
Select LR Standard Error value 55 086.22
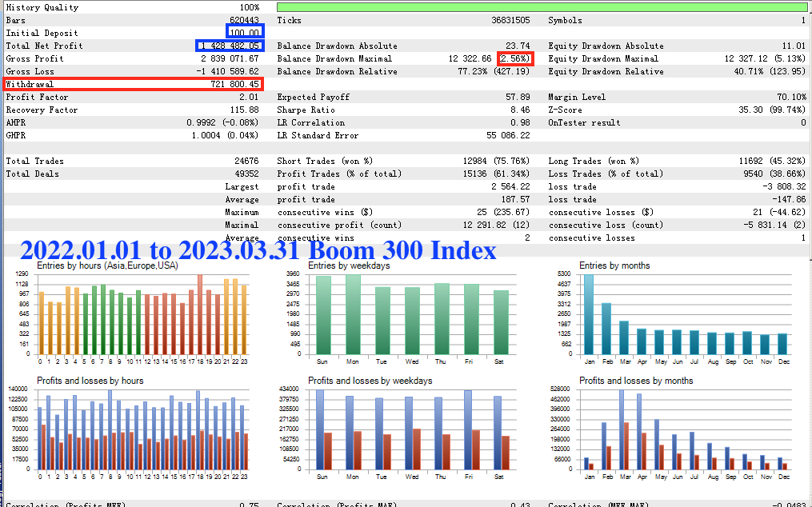click(508, 135)
